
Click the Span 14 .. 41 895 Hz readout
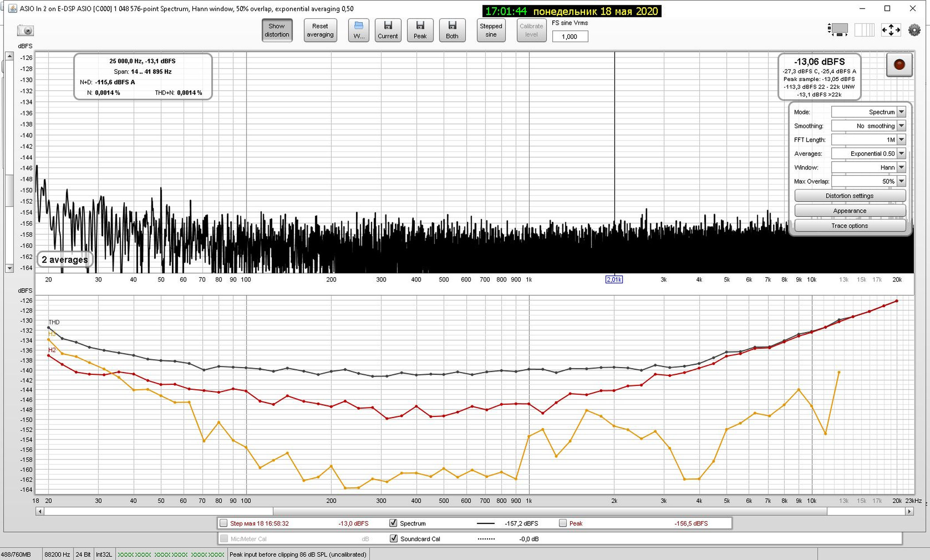[143, 71]
